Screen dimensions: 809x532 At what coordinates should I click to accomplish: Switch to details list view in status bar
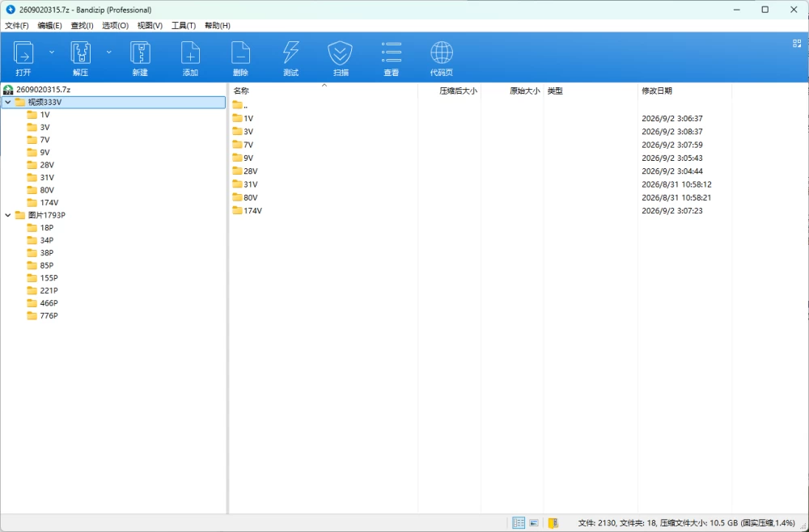pos(519,523)
